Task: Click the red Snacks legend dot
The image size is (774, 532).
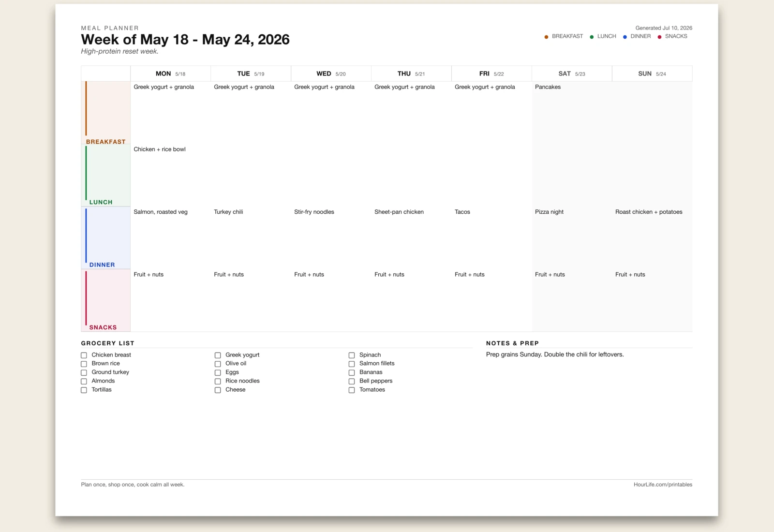Action: tap(659, 37)
